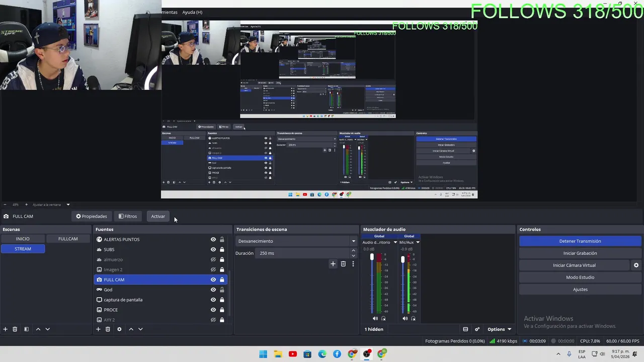
Task: Adjust Audio del escritorio volume fader
Action: tap(372, 257)
